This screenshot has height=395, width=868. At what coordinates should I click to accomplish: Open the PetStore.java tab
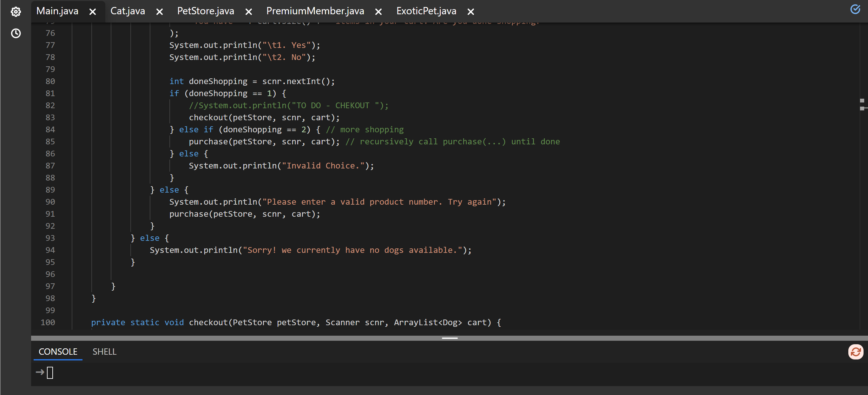pos(206,11)
